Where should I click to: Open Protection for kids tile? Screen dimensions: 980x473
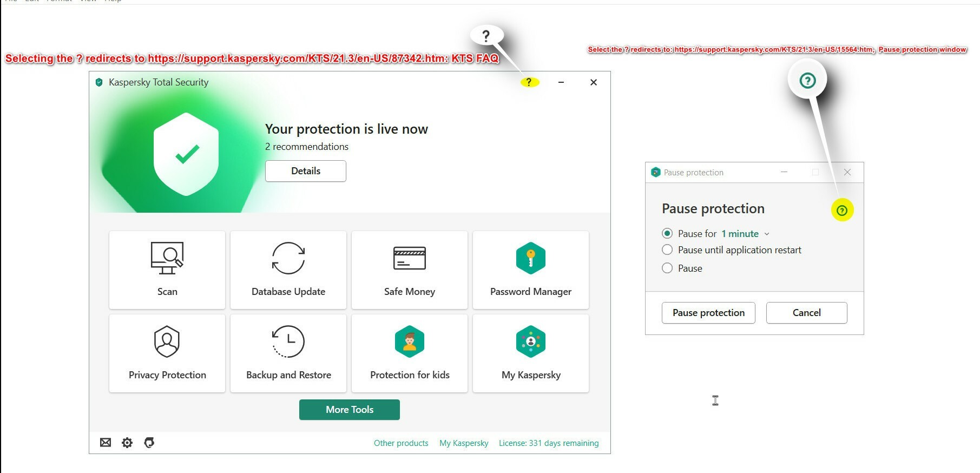[410, 353]
